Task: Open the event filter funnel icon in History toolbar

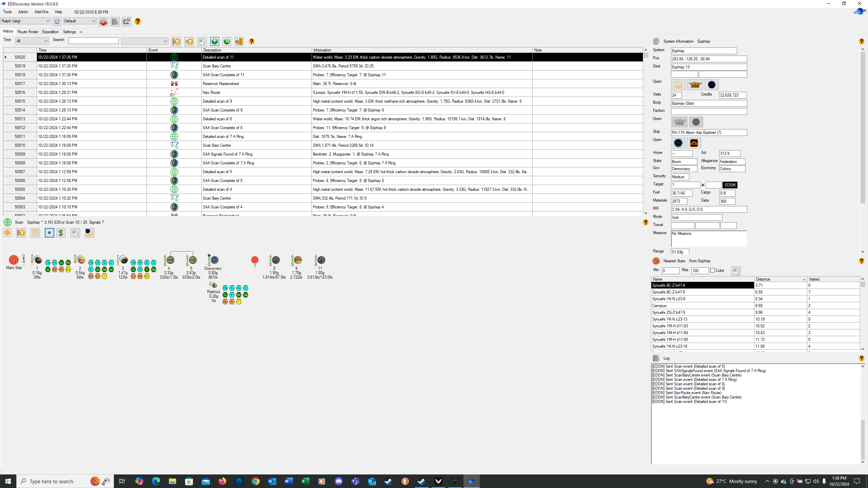Action: point(176,41)
